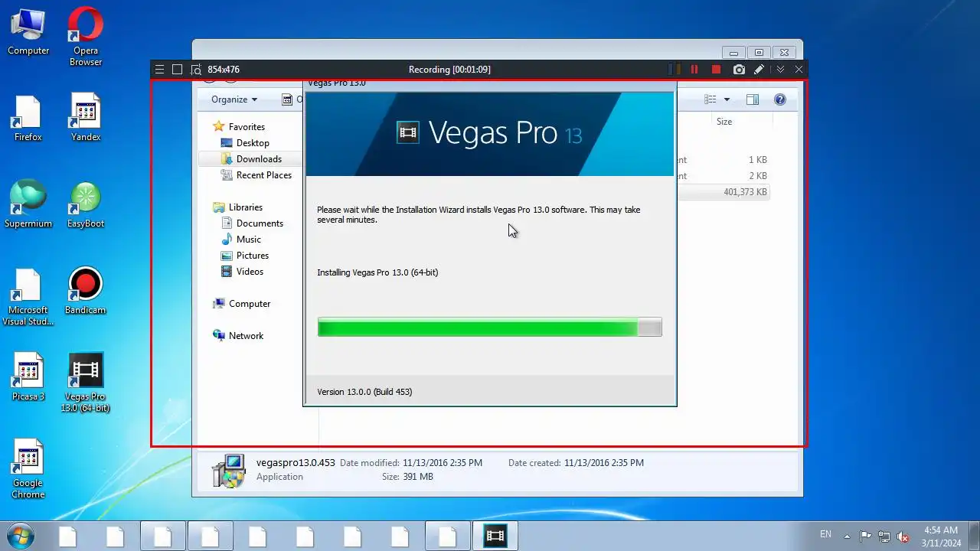
Task: Open the Pictures library
Action: click(253, 256)
